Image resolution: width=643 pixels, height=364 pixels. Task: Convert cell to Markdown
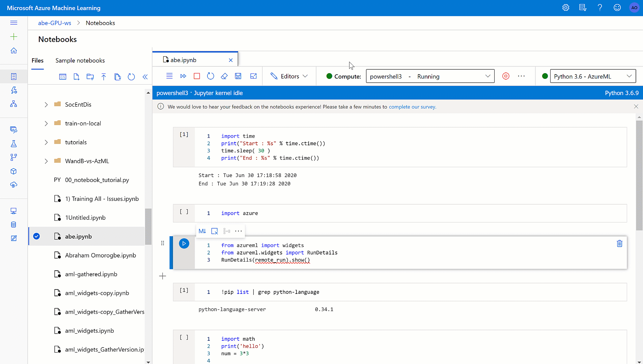[x=202, y=231]
